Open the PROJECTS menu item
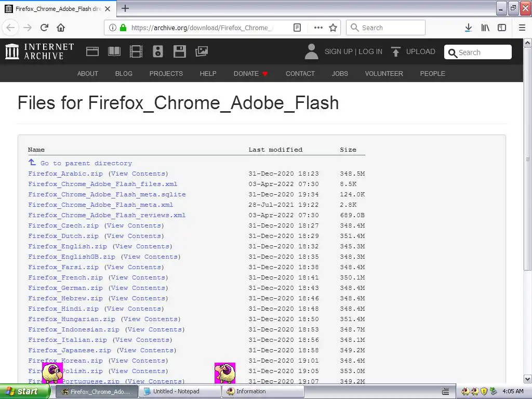The image size is (532, 399). (166, 74)
